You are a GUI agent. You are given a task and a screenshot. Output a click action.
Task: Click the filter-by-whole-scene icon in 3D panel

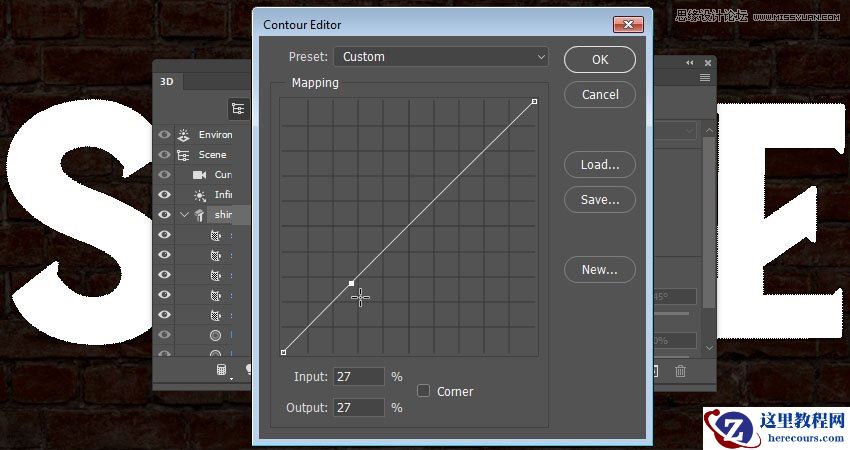[x=238, y=108]
